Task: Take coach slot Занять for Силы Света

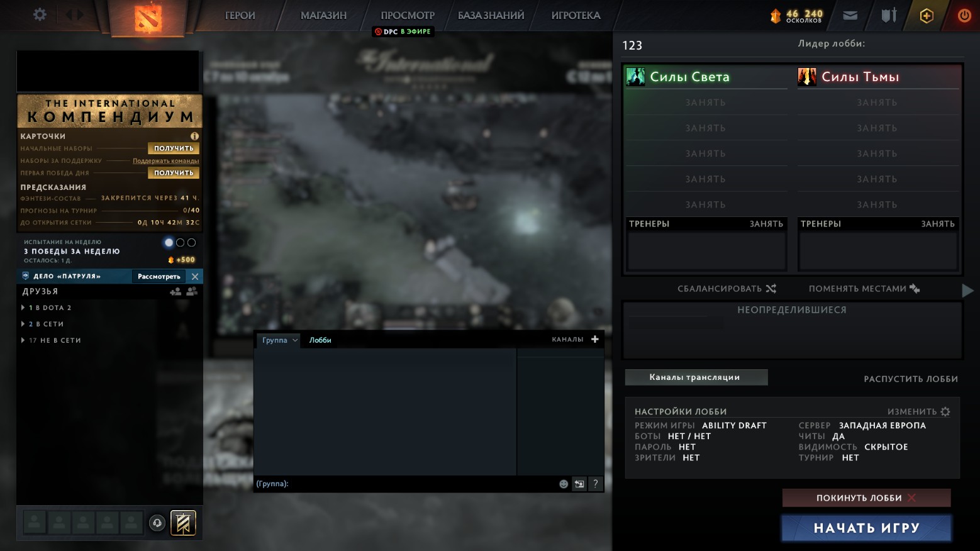Action: coord(766,224)
